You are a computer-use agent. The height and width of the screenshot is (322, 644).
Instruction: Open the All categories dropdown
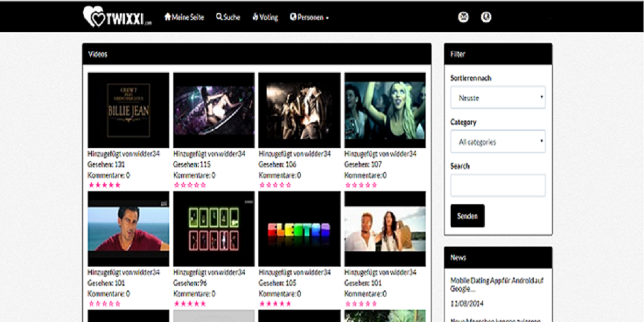click(498, 141)
